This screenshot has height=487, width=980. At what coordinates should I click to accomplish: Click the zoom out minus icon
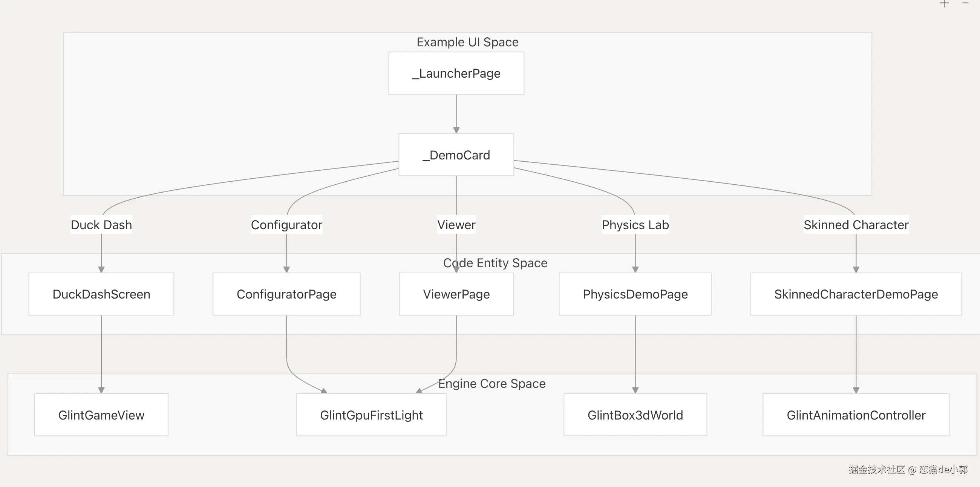click(965, 3)
